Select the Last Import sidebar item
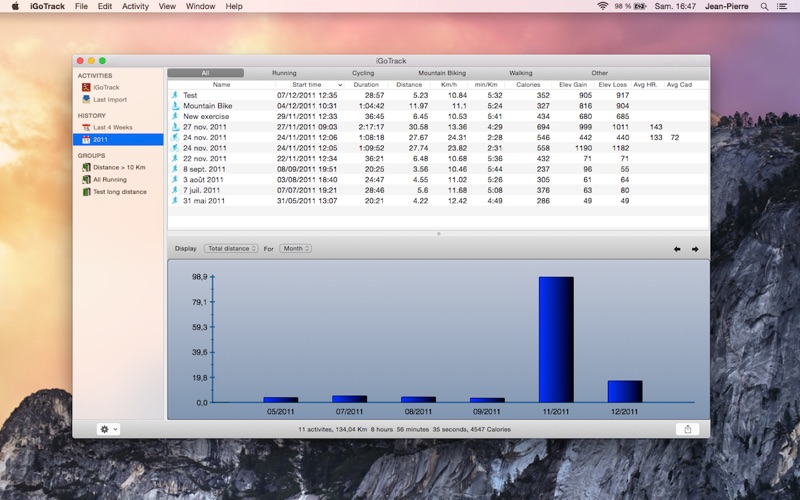This screenshot has height=500, width=800. [x=109, y=99]
